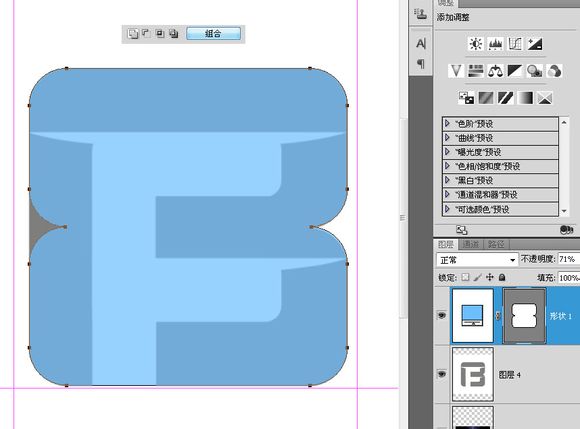Screen dimensions: 580x429
Task: Add a Gradient Map adjustment
Action: (x=525, y=98)
